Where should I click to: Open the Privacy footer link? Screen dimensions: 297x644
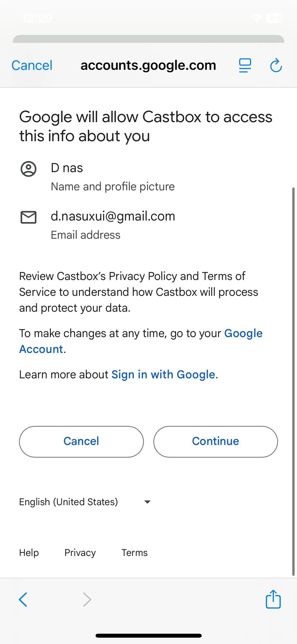pyautogui.click(x=80, y=553)
